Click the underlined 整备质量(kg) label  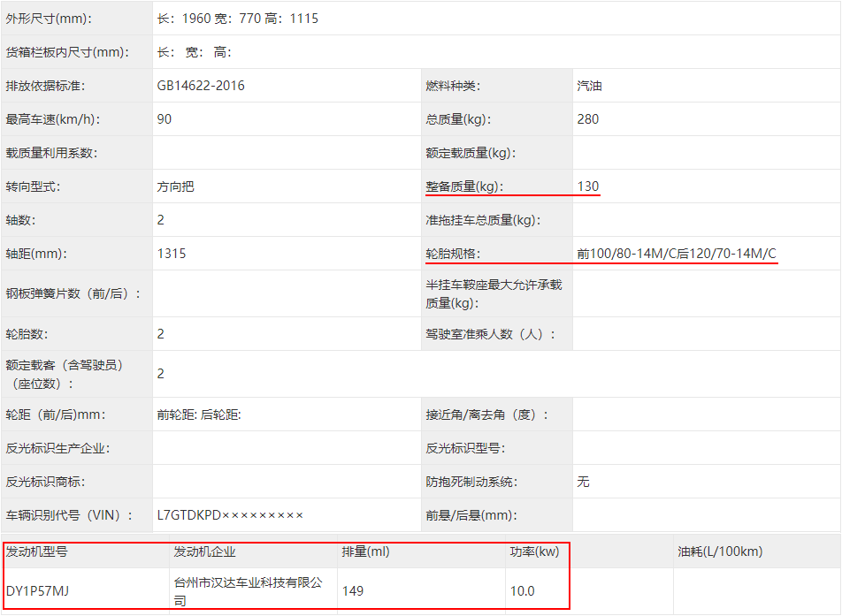pos(463,186)
